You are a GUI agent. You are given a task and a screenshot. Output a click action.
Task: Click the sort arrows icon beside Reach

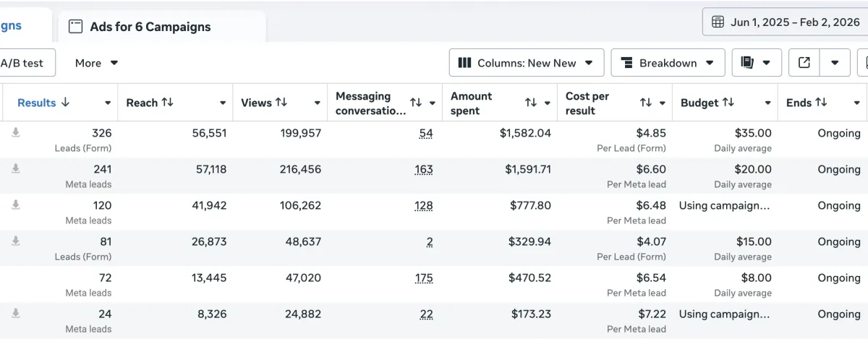point(168,103)
